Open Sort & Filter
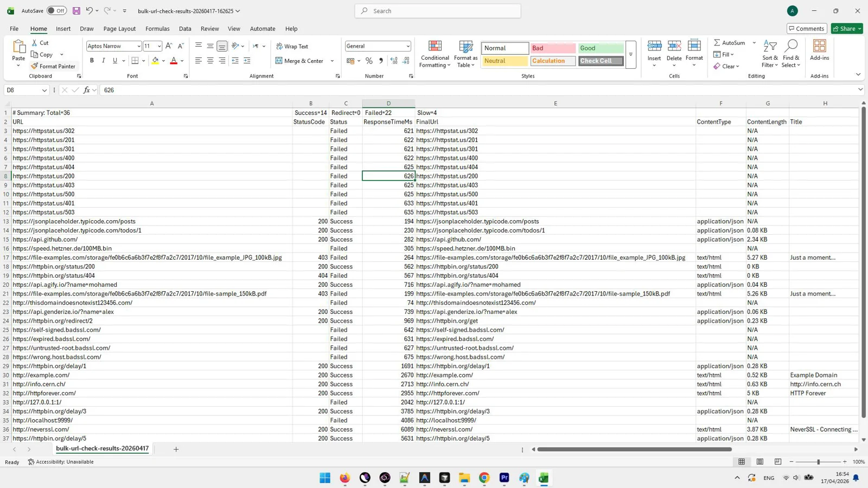Image resolution: width=868 pixels, height=488 pixels. coord(770,54)
